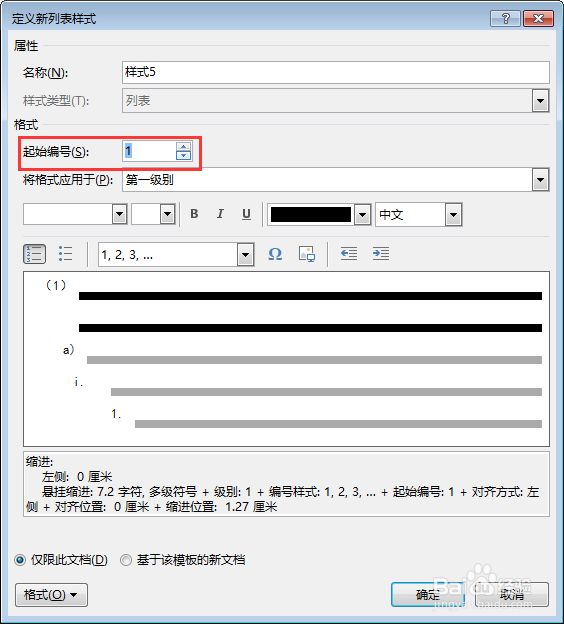
Task: Click the i. third level in preview
Action: [78, 382]
